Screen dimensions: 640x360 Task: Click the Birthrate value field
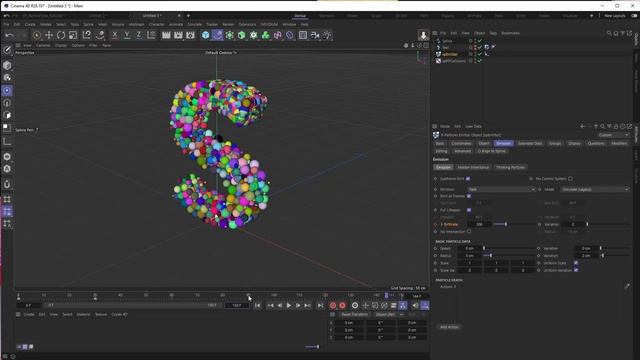[479, 224]
